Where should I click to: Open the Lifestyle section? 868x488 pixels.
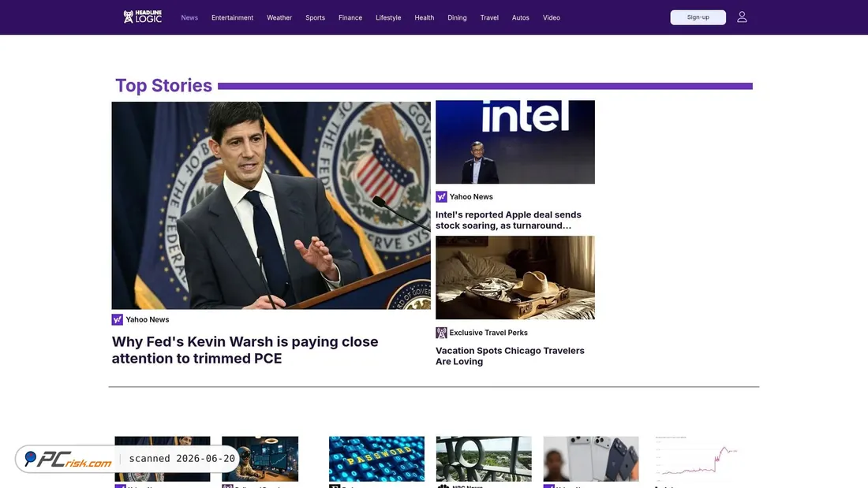click(x=388, y=17)
